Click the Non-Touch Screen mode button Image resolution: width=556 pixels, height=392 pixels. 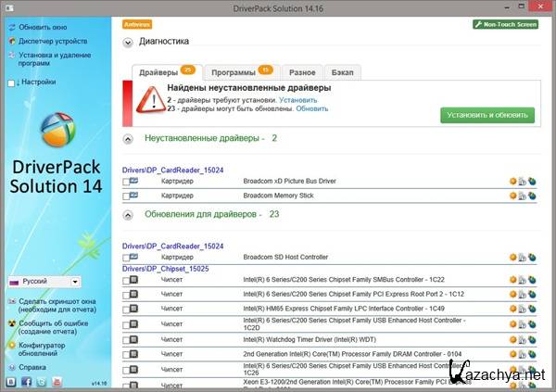tap(505, 24)
